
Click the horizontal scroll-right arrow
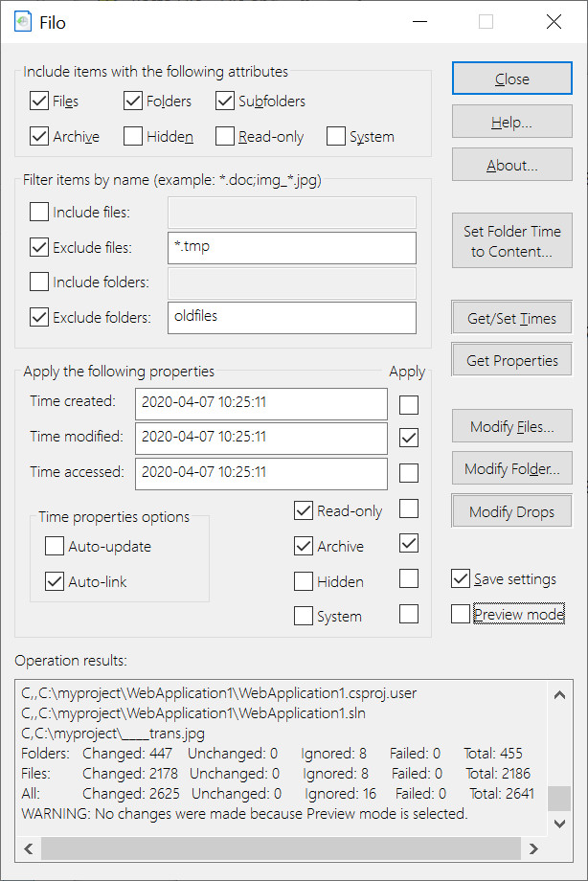[x=533, y=848]
